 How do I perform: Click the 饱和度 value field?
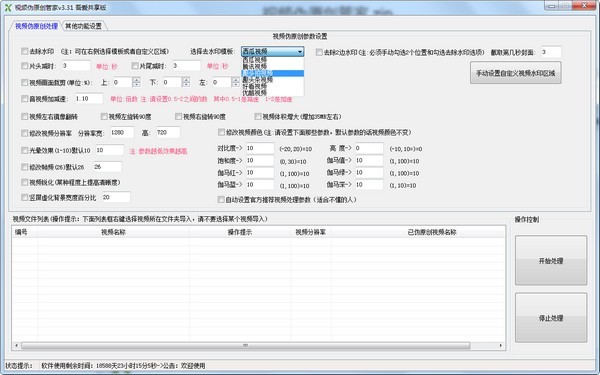click(x=260, y=161)
